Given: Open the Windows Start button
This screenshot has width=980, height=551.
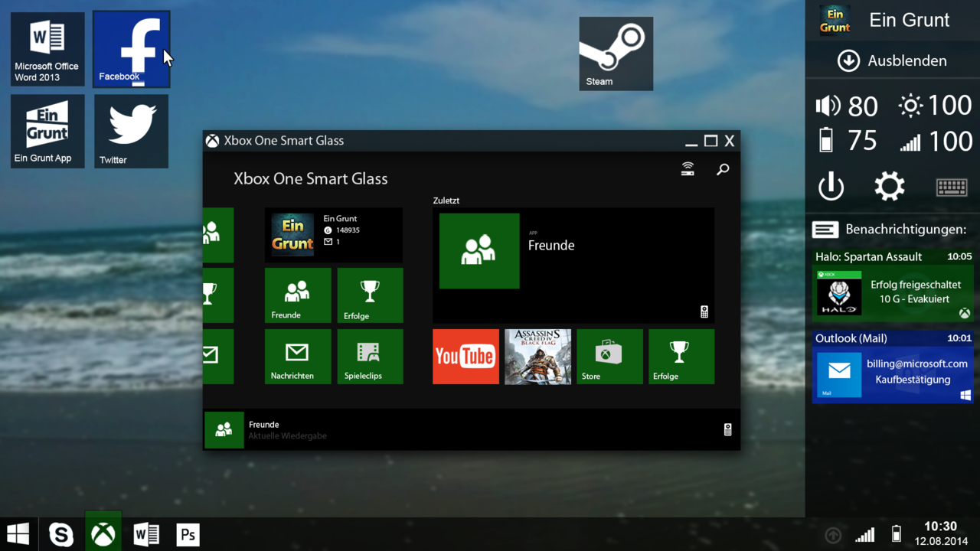Looking at the screenshot, I should [x=18, y=534].
